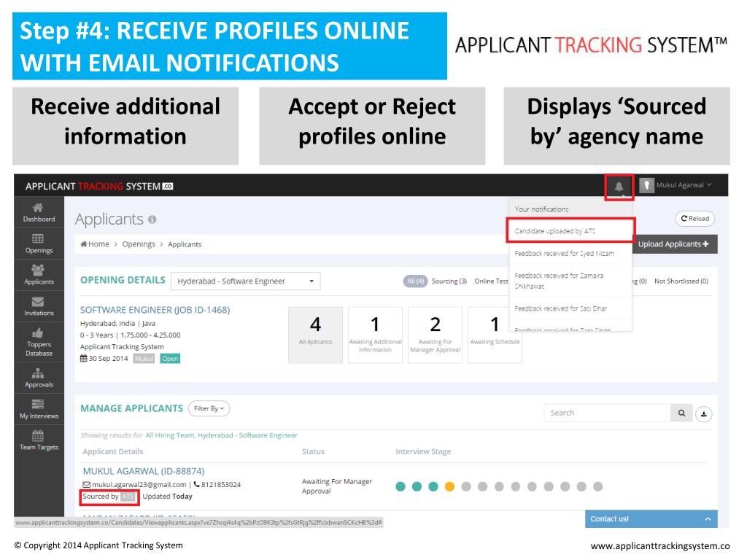Click the Openings breadcrumb link
The image size is (747, 560).
click(139, 244)
